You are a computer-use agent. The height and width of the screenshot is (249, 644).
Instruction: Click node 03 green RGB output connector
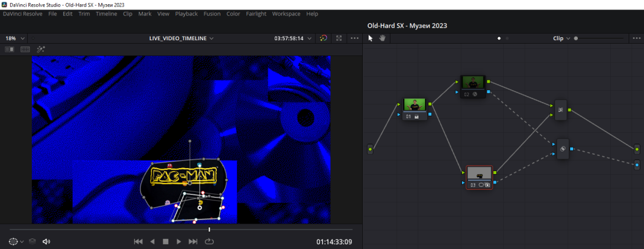[x=495, y=173]
